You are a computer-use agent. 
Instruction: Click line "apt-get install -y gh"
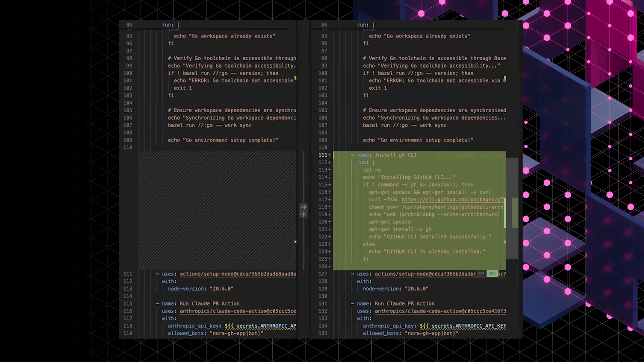pyautogui.click(x=400, y=229)
